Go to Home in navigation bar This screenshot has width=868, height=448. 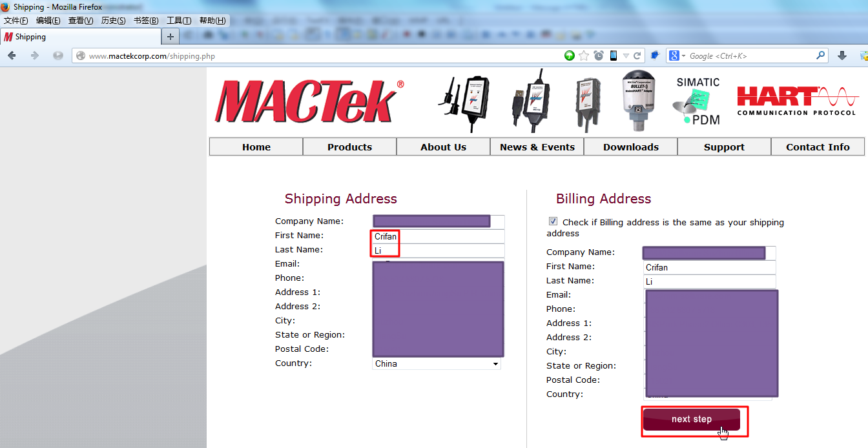click(x=256, y=147)
